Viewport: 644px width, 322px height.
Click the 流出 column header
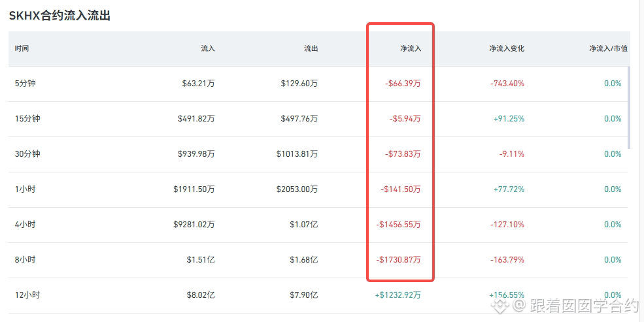tap(311, 48)
